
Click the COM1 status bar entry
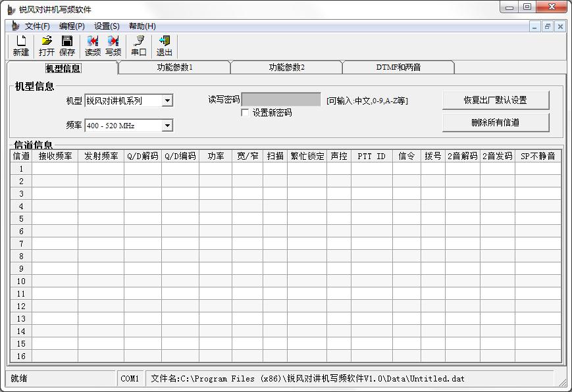(x=130, y=378)
